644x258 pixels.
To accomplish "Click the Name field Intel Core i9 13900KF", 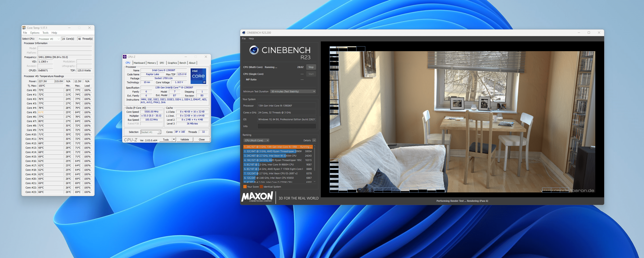I will [x=164, y=70].
